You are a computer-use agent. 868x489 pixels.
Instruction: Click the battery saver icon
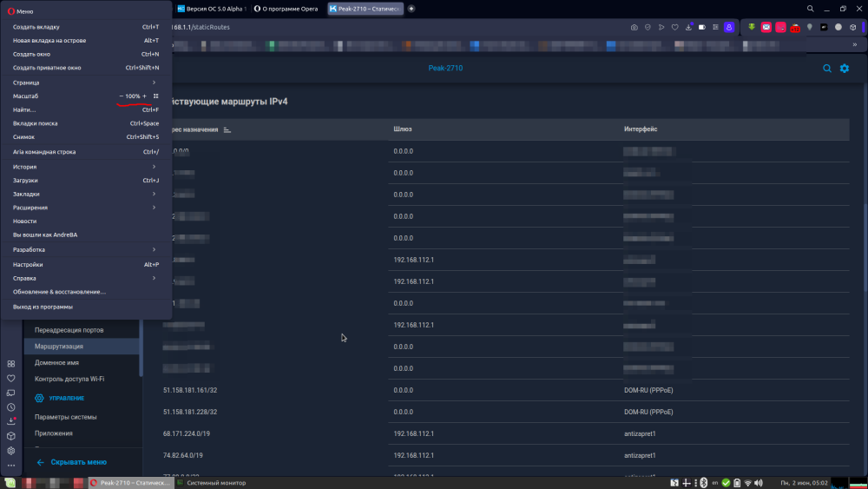click(702, 27)
